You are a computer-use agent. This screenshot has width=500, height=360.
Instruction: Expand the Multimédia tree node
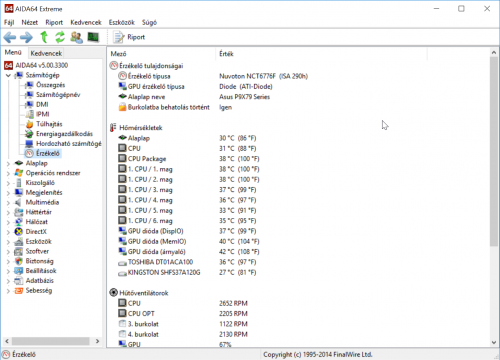[8, 202]
